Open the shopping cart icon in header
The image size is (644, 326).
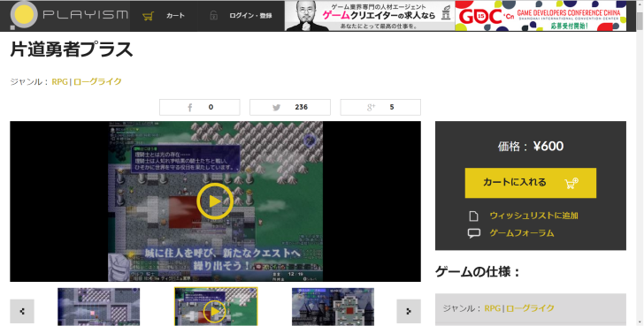pos(148,16)
